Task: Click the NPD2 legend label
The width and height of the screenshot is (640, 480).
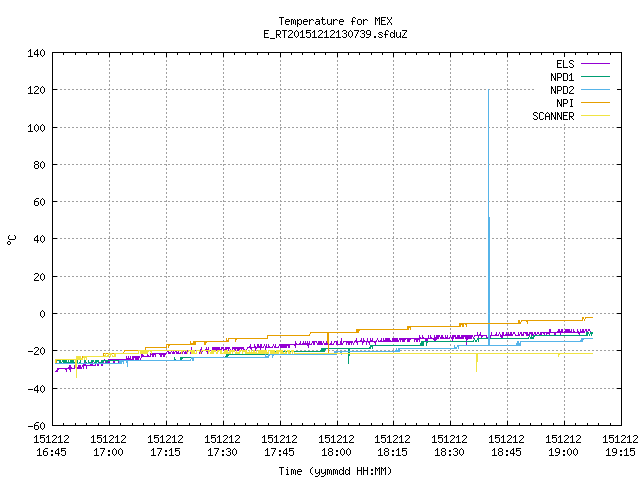Action: [562, 90]
